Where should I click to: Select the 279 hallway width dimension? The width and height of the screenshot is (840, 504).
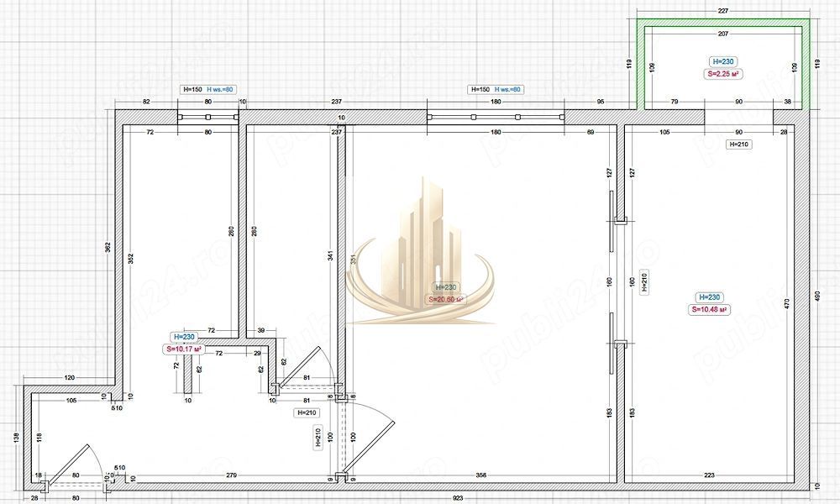[232, 475]
